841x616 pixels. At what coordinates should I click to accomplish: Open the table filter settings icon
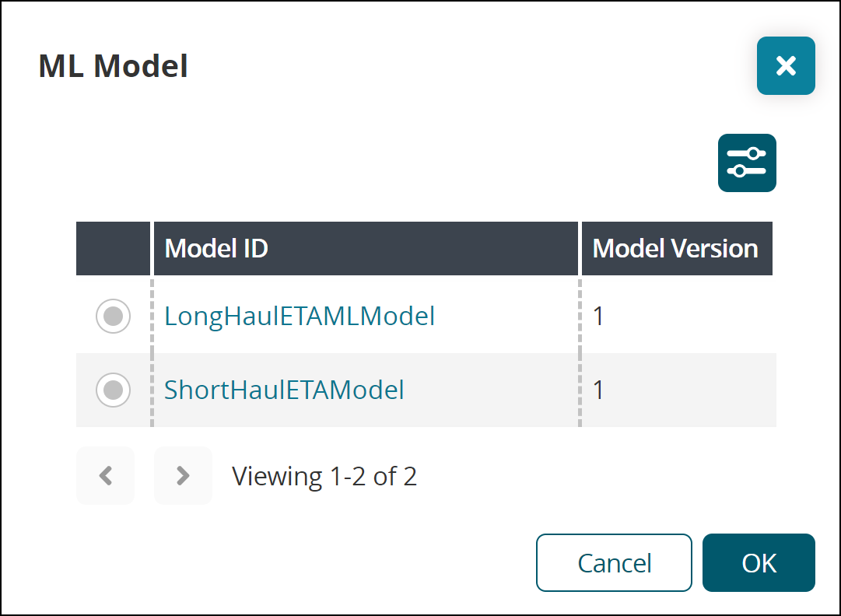click(x=747, y=163)
